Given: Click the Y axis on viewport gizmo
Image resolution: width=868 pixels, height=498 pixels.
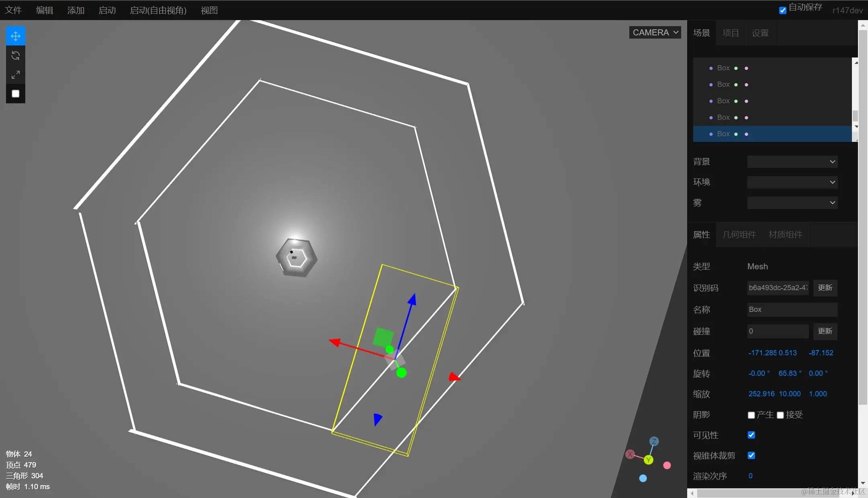Looking at the screenshot, I should coord(649,460).
